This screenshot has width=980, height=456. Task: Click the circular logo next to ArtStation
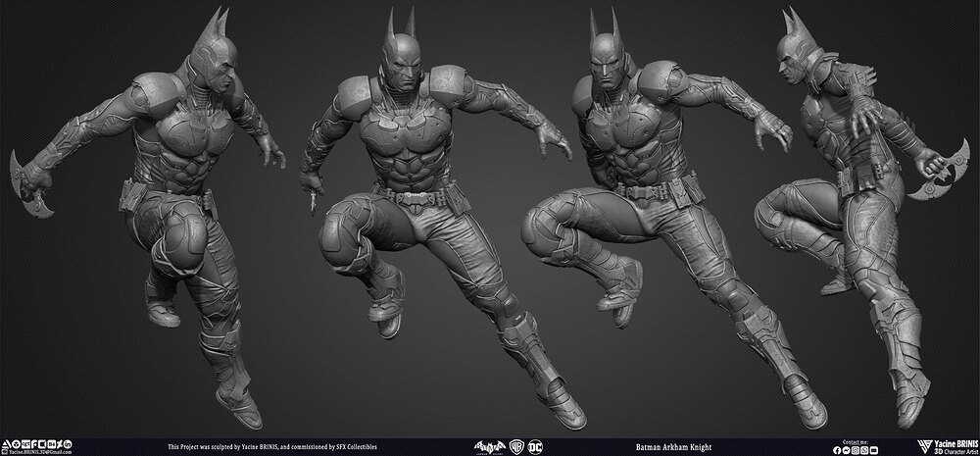coord(17,444)
